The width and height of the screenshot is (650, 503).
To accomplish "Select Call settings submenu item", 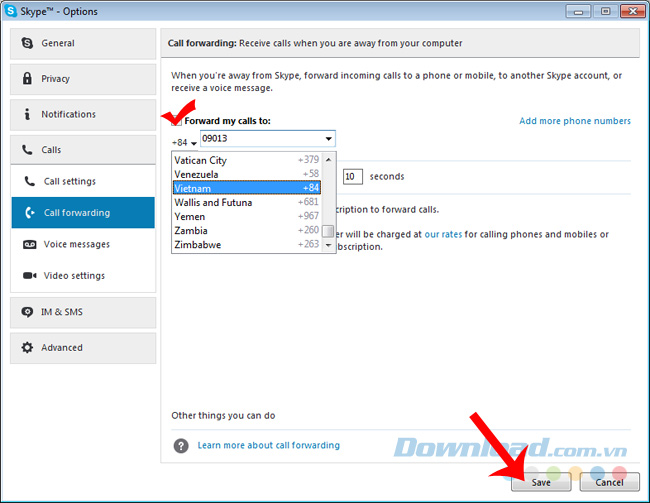I will 83,181.
